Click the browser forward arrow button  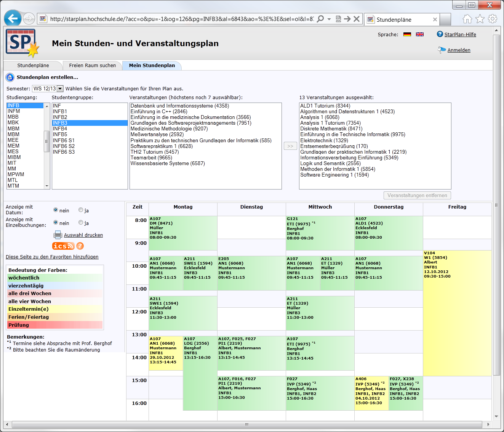(29, 18)
